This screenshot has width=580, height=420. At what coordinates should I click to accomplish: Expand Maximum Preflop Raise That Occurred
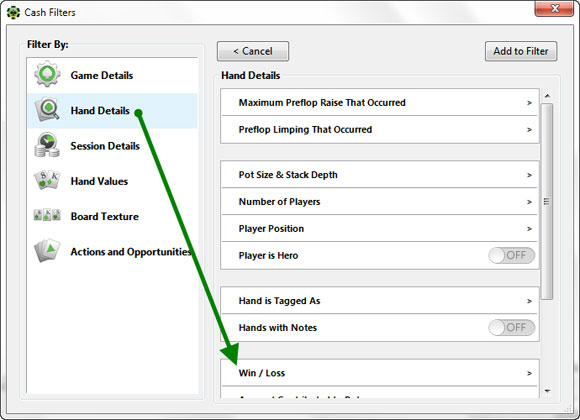380,103
